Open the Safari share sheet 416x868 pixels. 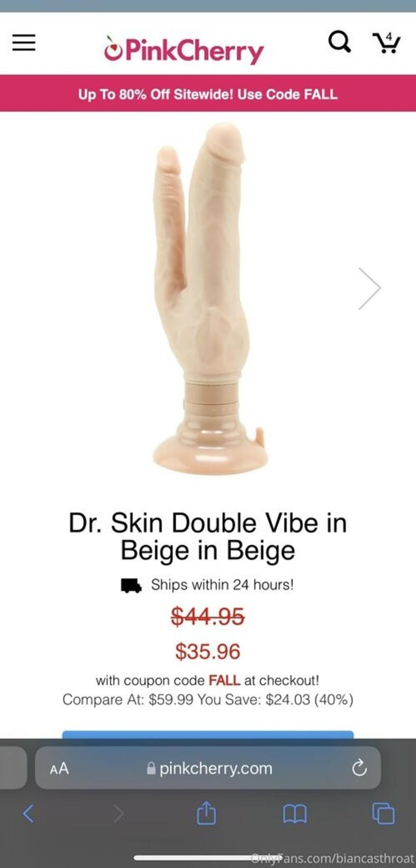pyautogui.click(x=206, y=812)
